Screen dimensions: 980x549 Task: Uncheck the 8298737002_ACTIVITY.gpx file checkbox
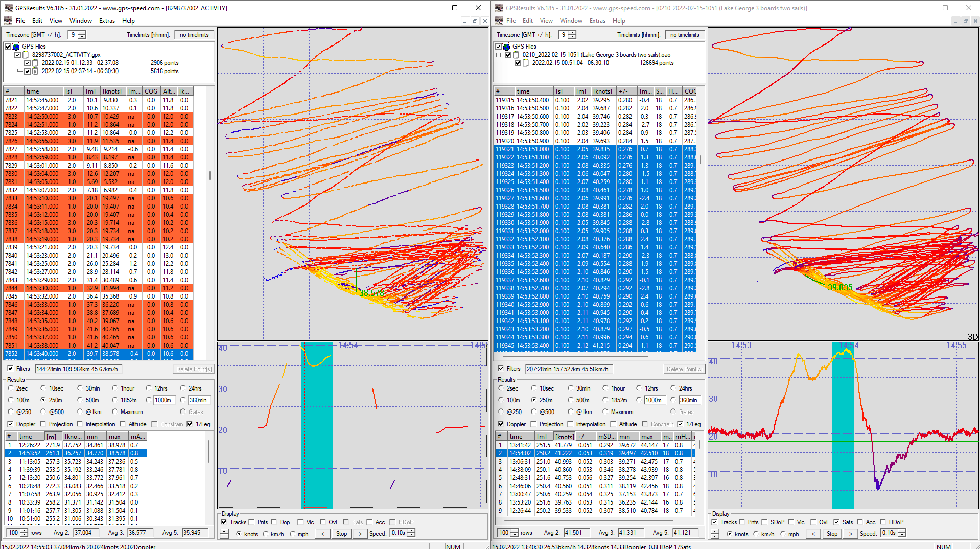(x=17, y=55)
